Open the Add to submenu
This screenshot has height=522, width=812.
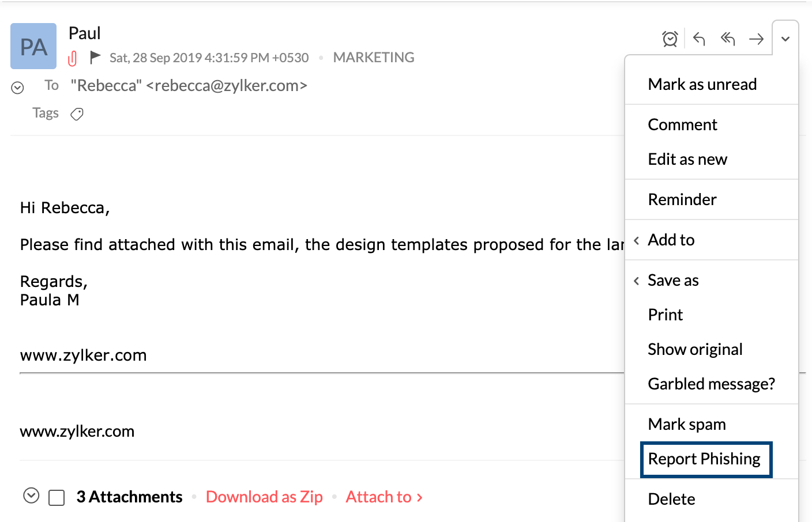671,240
